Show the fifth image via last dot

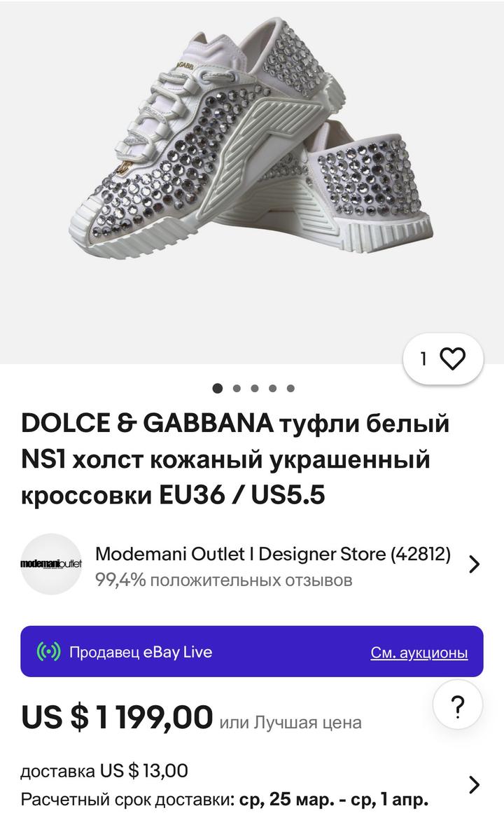coord(290,388)
